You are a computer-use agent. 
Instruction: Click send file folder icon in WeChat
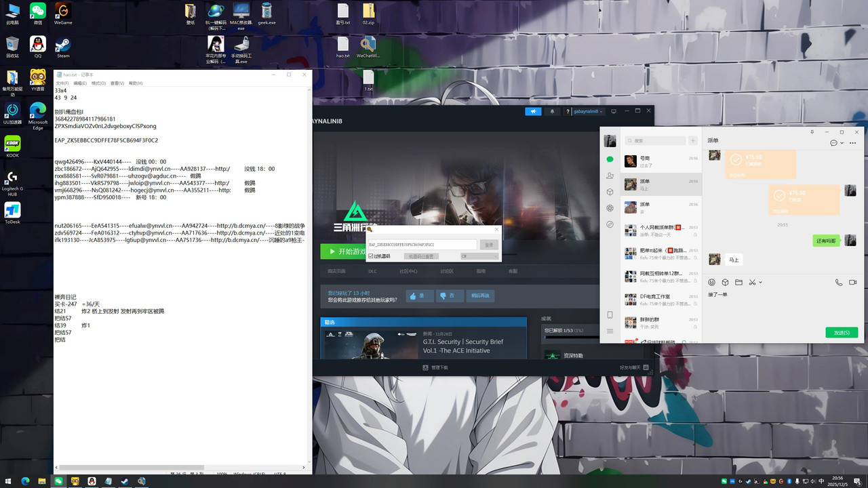coord(738,282)
